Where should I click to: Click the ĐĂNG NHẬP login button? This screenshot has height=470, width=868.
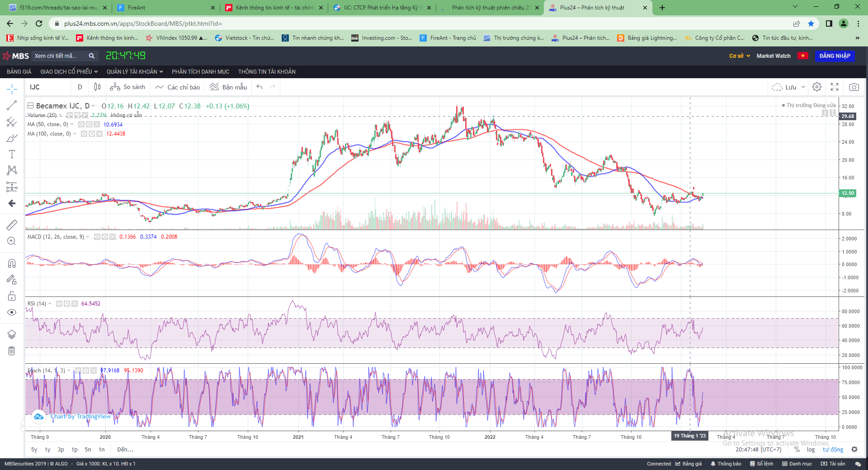(x=835, y=56)
